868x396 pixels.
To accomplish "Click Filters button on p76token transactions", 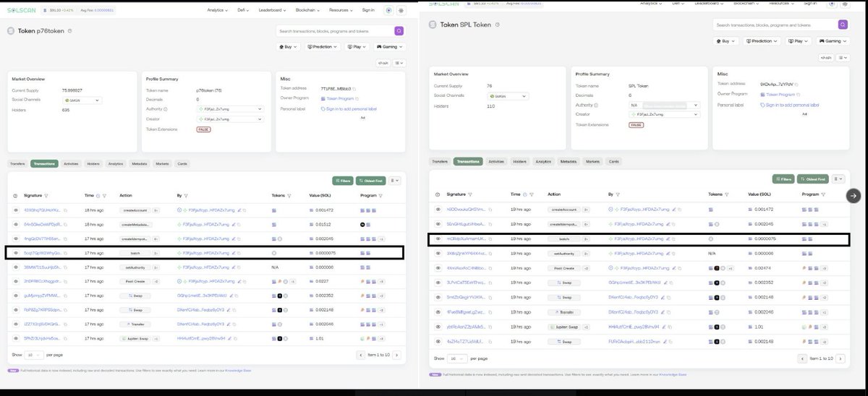I will pos(343,181).
